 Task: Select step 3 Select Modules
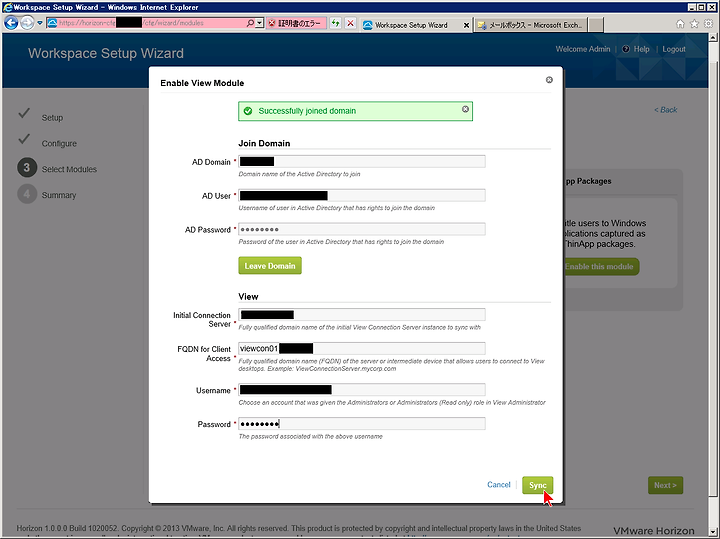click(x=57, y=168)
